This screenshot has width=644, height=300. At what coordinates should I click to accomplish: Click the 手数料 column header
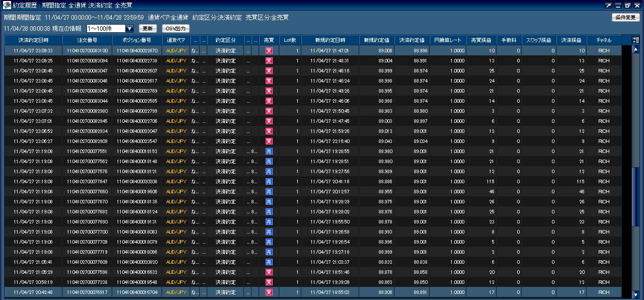click(509, 40)
